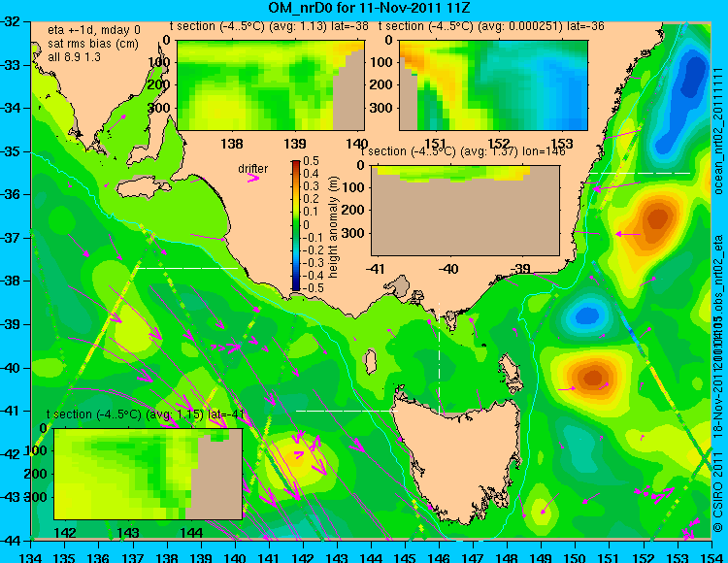Click the plot title "OM_nrD0 for 11-Nov-2011 11Z"
This screenshot has height=563, width=728.
[370, 8]
